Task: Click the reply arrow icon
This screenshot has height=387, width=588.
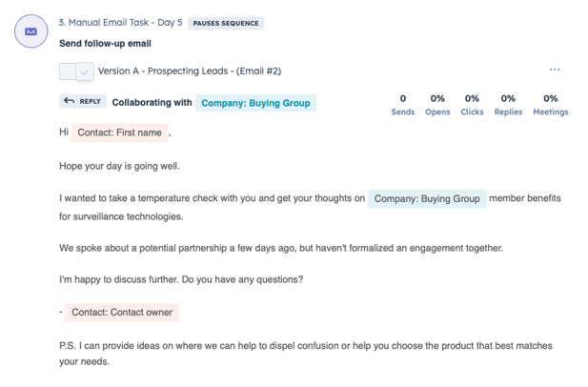Action: [69, 101]
